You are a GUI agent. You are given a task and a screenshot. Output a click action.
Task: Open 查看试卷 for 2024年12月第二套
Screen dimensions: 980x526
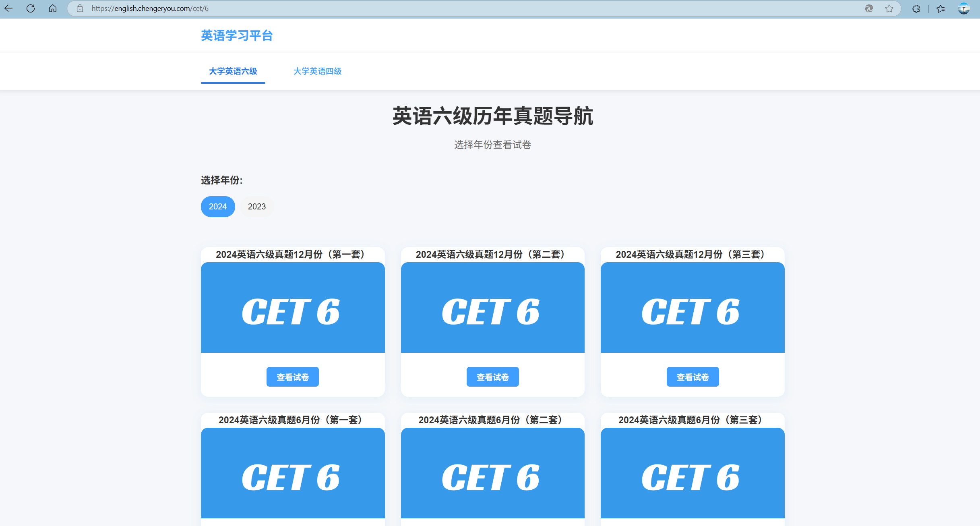click(x=492, y=377)
